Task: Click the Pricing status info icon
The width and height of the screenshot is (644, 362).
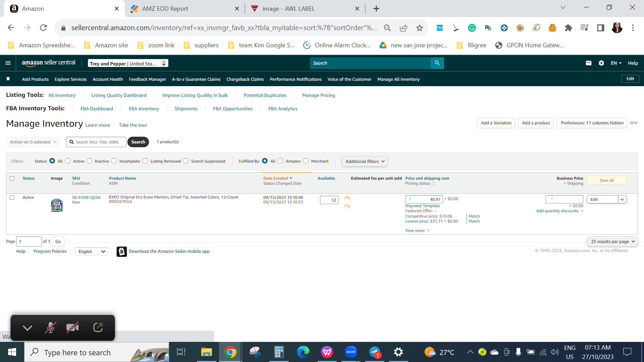Action: 433,184
